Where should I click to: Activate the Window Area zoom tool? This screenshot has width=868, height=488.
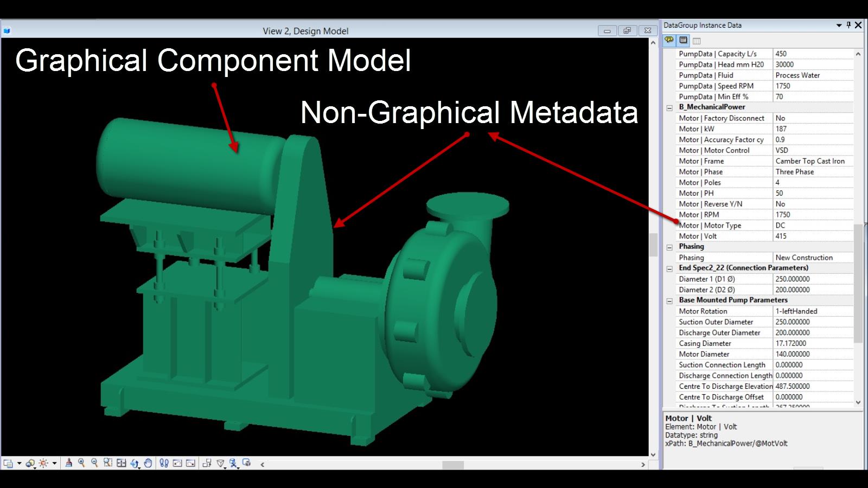click(x=108, y=463)
